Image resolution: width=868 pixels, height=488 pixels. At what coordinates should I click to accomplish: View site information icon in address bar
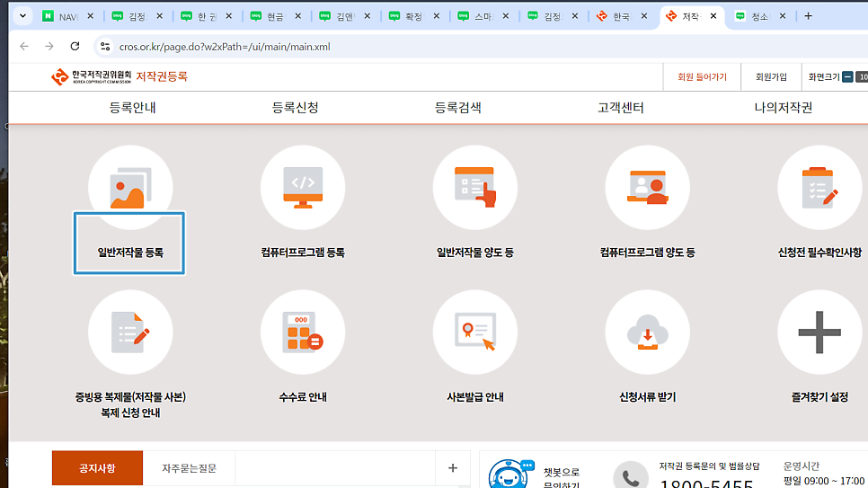coord(105,47)
